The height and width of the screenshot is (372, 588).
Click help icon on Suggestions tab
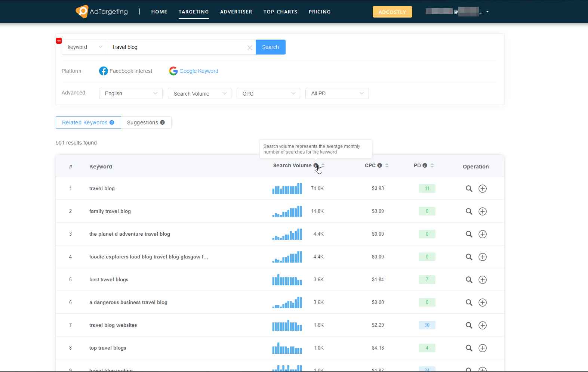[x=162, y=123]
